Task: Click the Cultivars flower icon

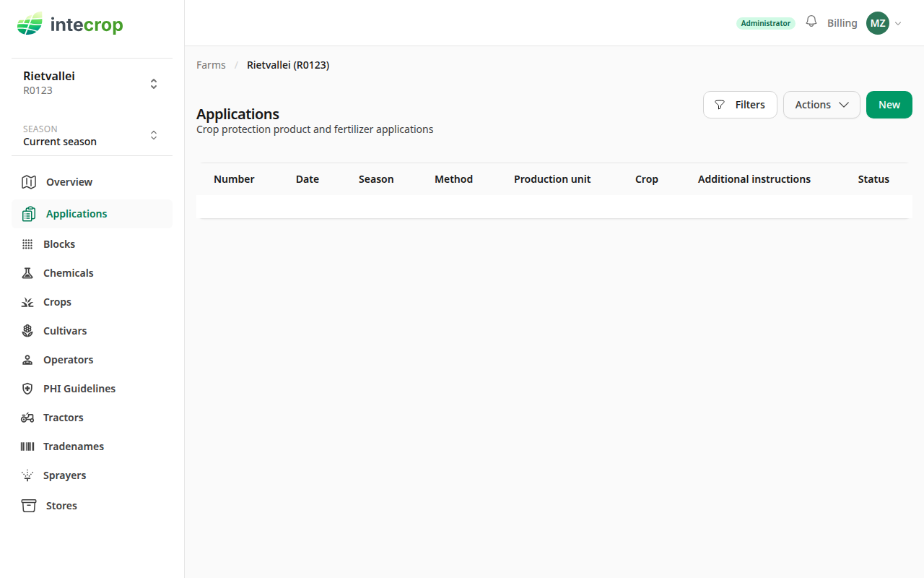Action: point(27,331)
